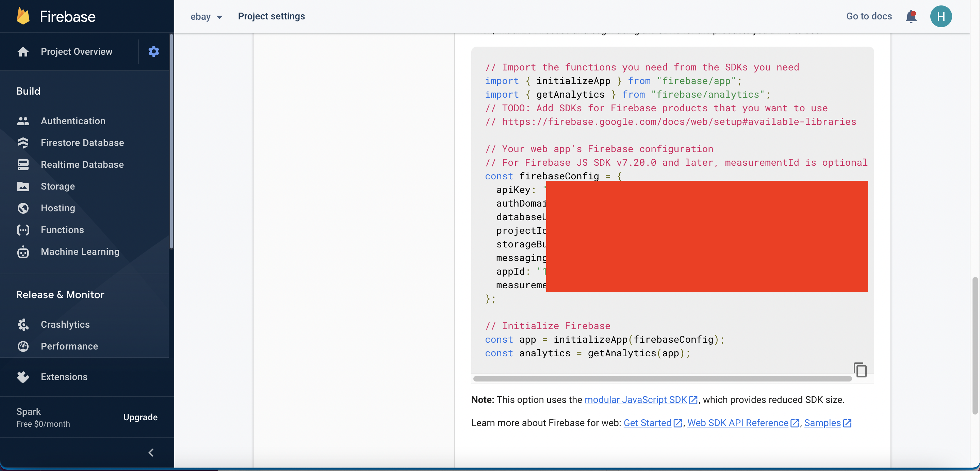Click the Machine Learning icon
The width and height of the screenshot is (980, 471).
point(22,252)
